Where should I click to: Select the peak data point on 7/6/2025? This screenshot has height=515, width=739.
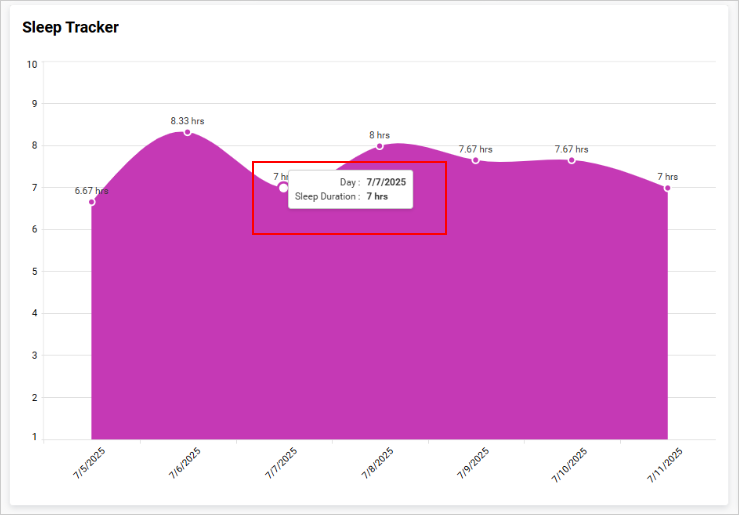click(x=187, y=132)
